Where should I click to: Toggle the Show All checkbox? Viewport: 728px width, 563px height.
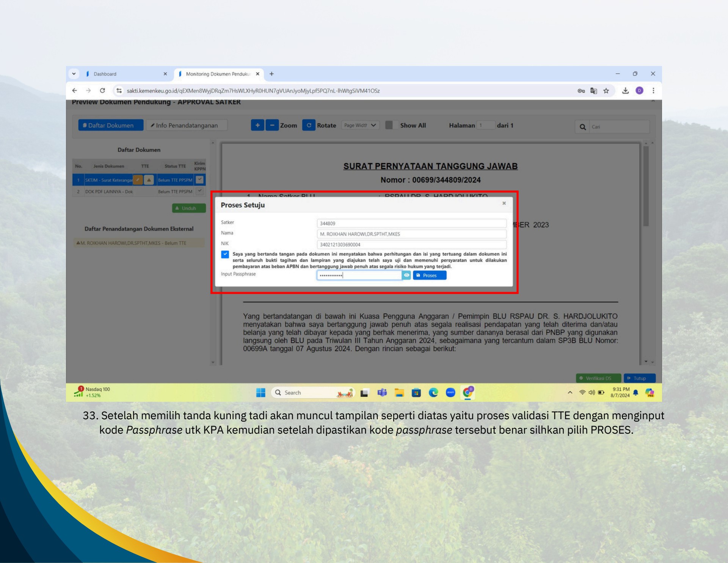(x=392, y=124)
